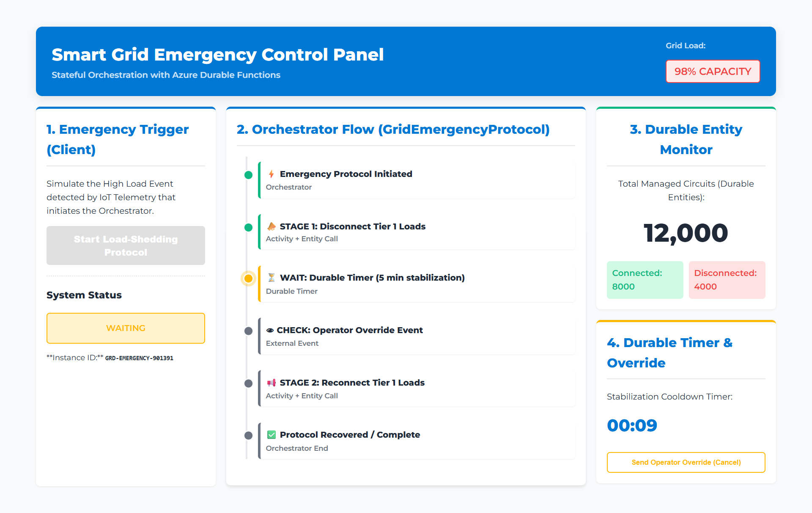Click the 12,000 total managed circuits count
The width and height of the screenshot is (812, 513).
(686, 233)
